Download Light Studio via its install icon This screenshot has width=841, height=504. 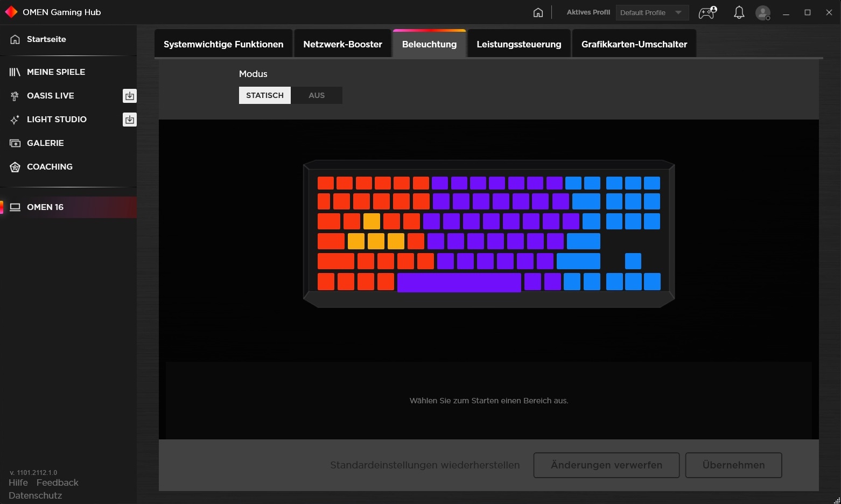(x=130, y=120)
